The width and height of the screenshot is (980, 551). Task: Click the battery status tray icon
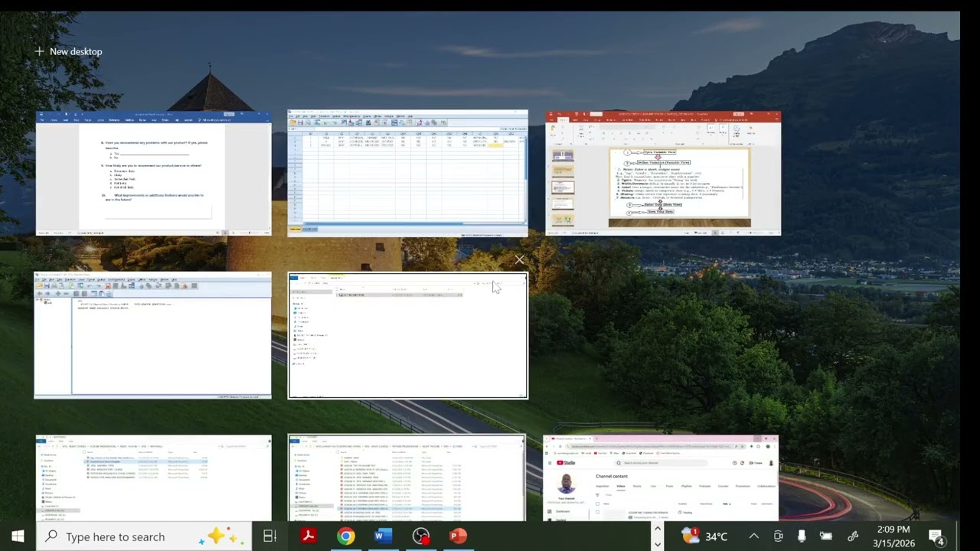coord(826,536)
